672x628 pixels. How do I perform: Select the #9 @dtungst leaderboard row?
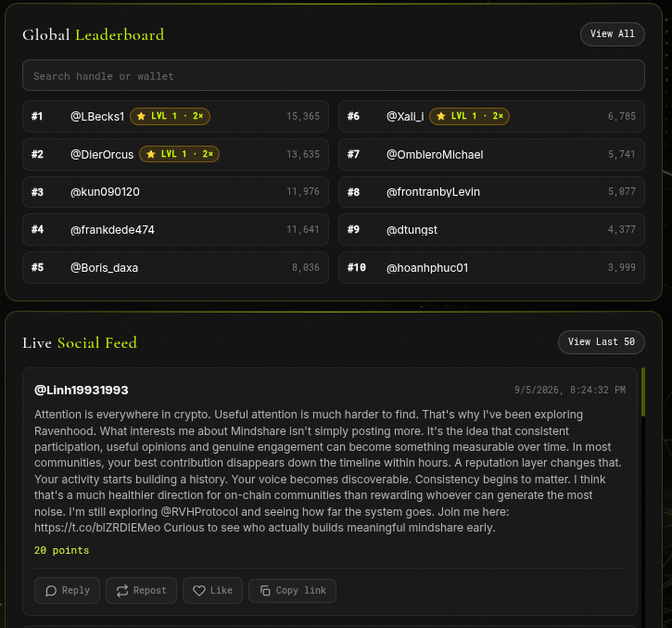491,229
